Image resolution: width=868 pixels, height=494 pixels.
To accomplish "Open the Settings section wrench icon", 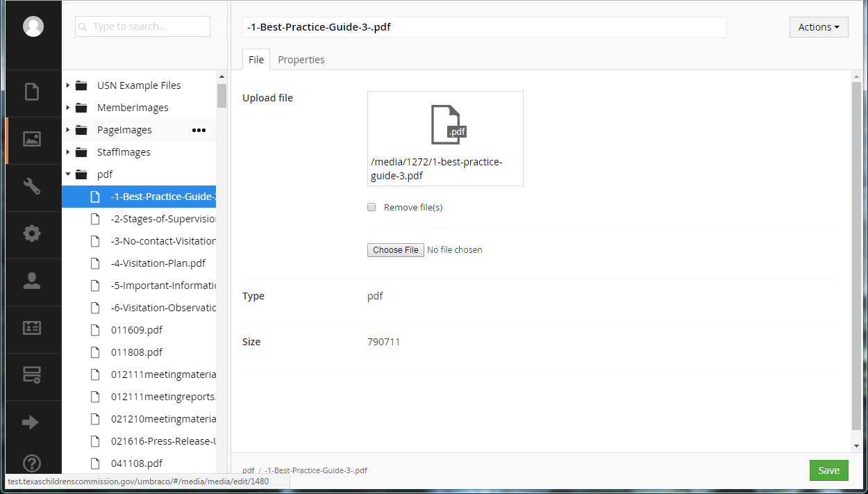I will [32, 186].
